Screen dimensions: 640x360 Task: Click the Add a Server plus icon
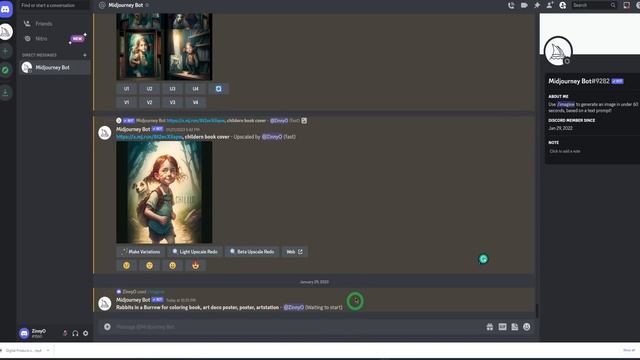pyautogui.click(x=6, y=51)
